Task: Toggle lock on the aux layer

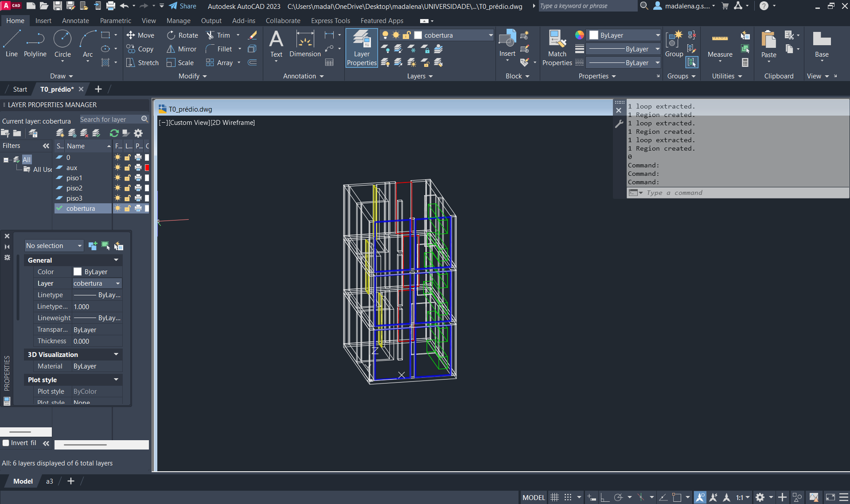Action: point(128,168)
